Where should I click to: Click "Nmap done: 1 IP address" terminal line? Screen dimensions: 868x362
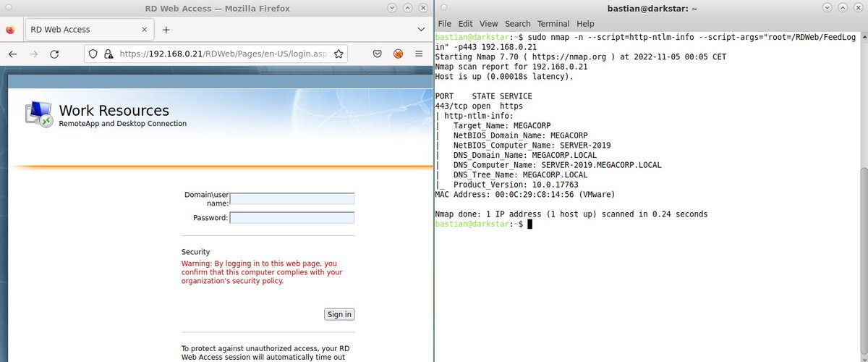pos(571,214)
